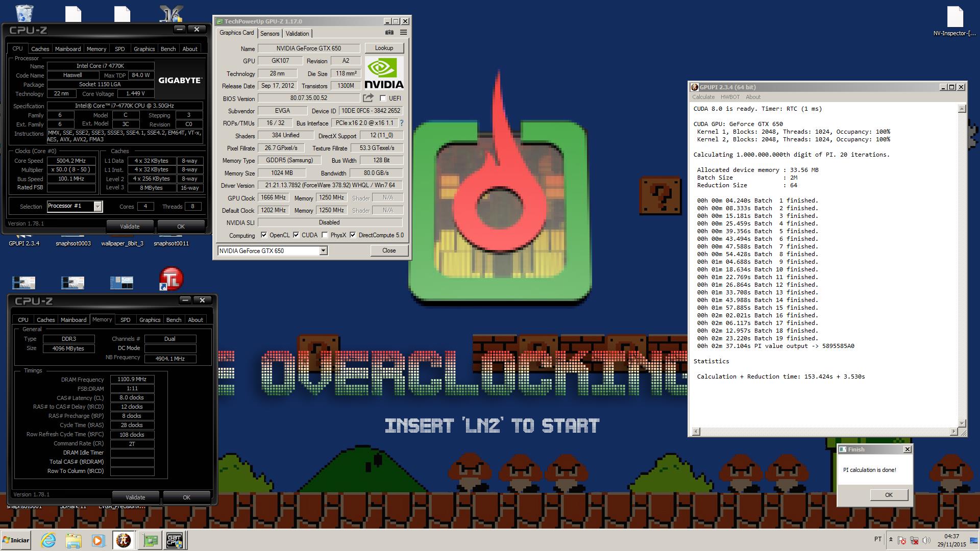980x551 pixels.
Task: Click the Core Speed value 5004.2 MHz
Action: click(71, 161)
